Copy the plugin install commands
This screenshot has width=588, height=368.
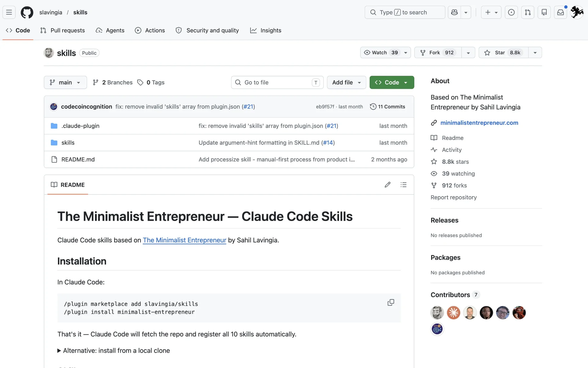coord(391,302)
